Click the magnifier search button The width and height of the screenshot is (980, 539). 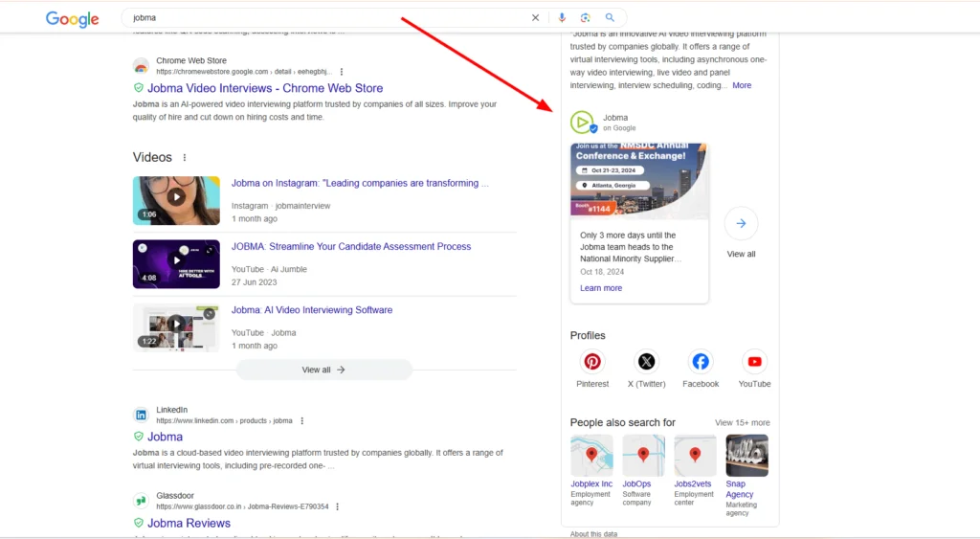coord(610,17)
